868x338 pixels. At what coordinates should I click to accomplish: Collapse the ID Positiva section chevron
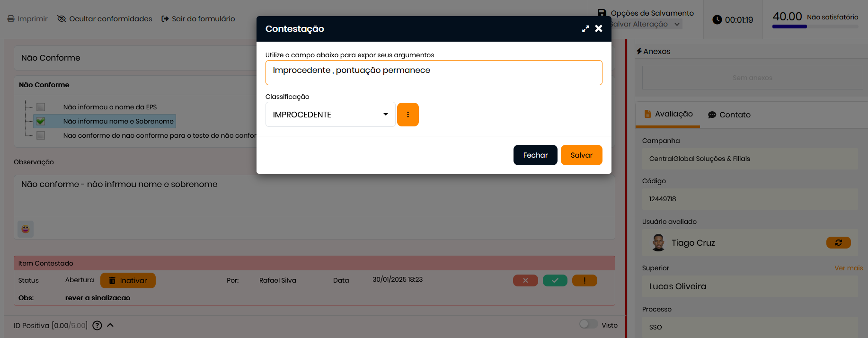[110, 325]
